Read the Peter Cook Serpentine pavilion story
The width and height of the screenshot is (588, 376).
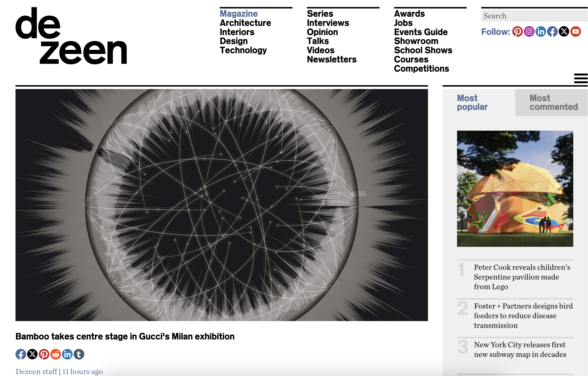[x=522, y=277]
